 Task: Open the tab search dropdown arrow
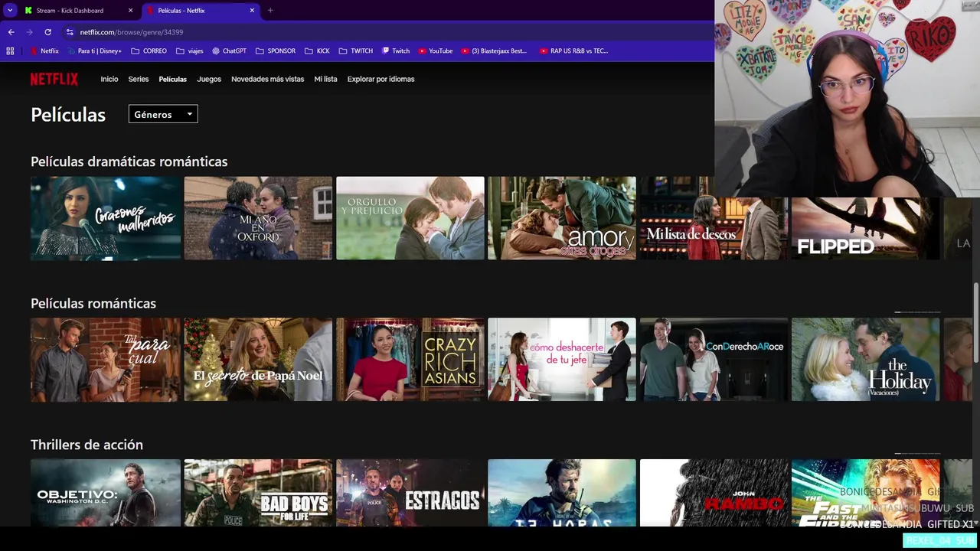(x=10, y=11)
